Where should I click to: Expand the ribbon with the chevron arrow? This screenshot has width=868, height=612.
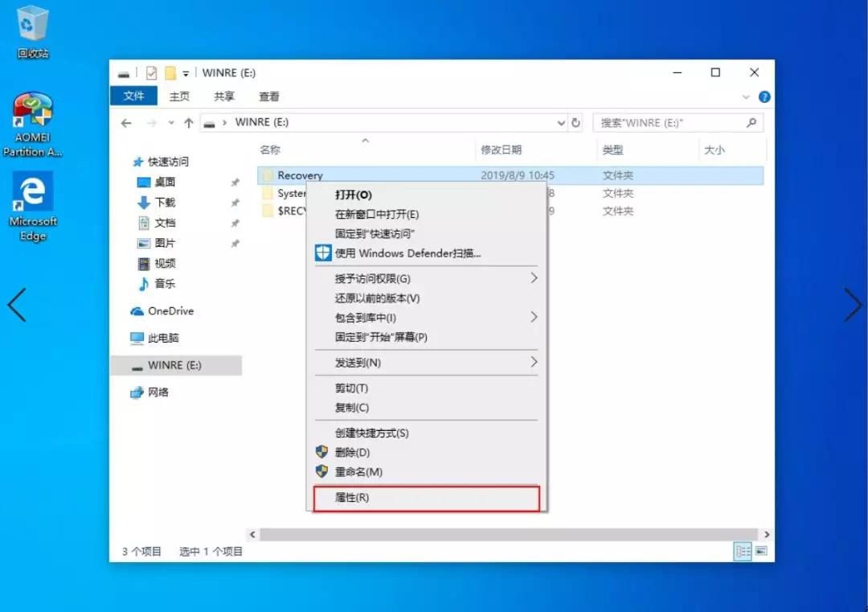pyautogui.click(x=745, y=97)
